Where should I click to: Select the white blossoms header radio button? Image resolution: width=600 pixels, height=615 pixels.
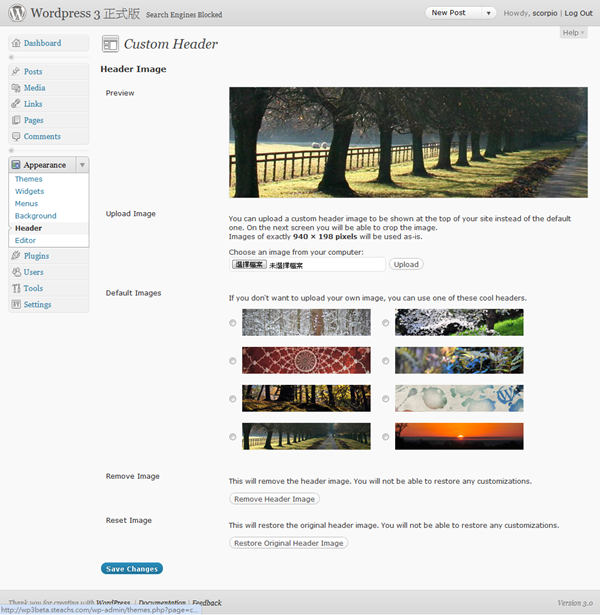pyautogui.click(x=385, y=323)
